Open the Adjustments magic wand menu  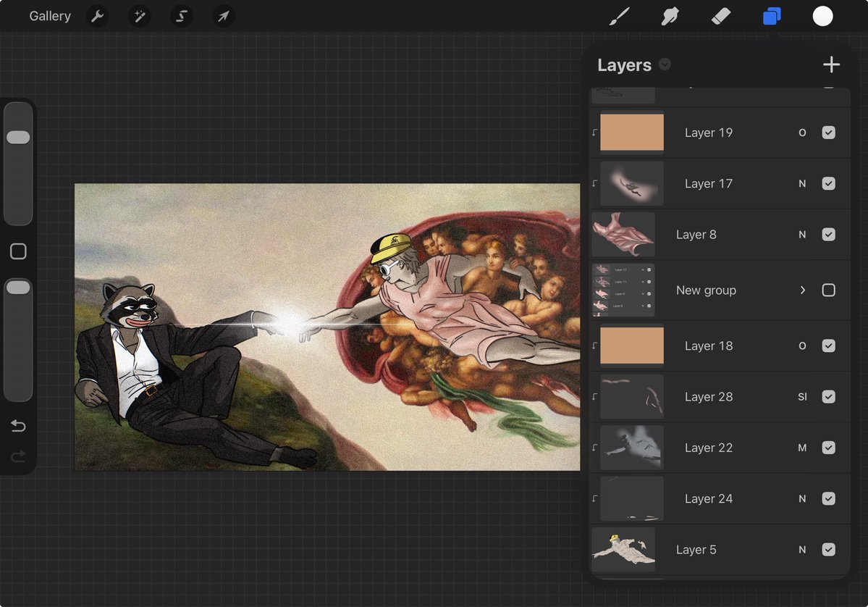140,16
